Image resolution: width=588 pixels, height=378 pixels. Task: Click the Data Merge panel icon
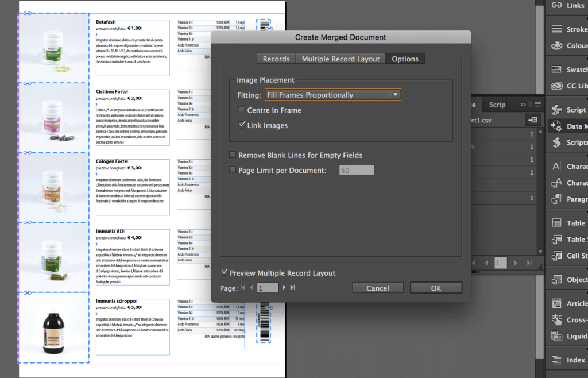pos(556,126)
